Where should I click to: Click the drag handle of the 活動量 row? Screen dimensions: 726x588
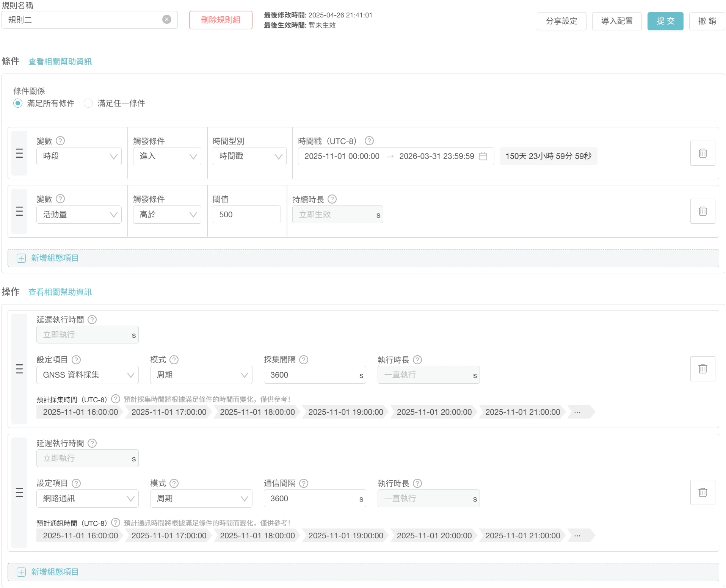pos(19,211)
